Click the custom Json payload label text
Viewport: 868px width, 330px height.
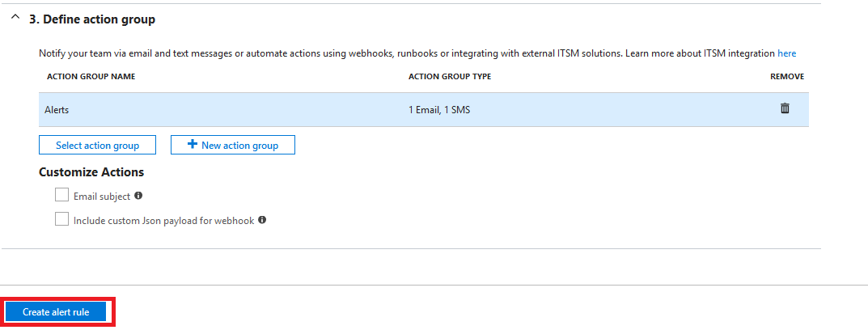pos(164,220)
